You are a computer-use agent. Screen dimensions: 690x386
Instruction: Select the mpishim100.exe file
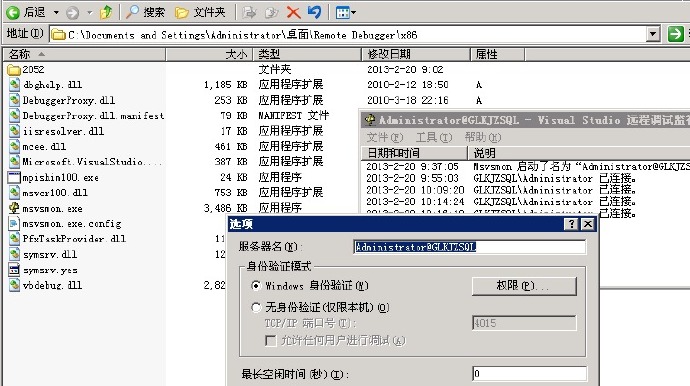point(53,177)
